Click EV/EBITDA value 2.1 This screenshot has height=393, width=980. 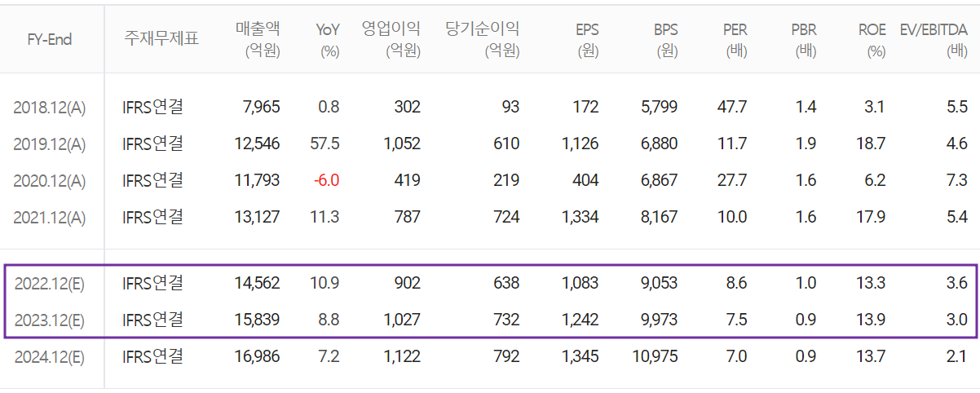pos(958,356)
